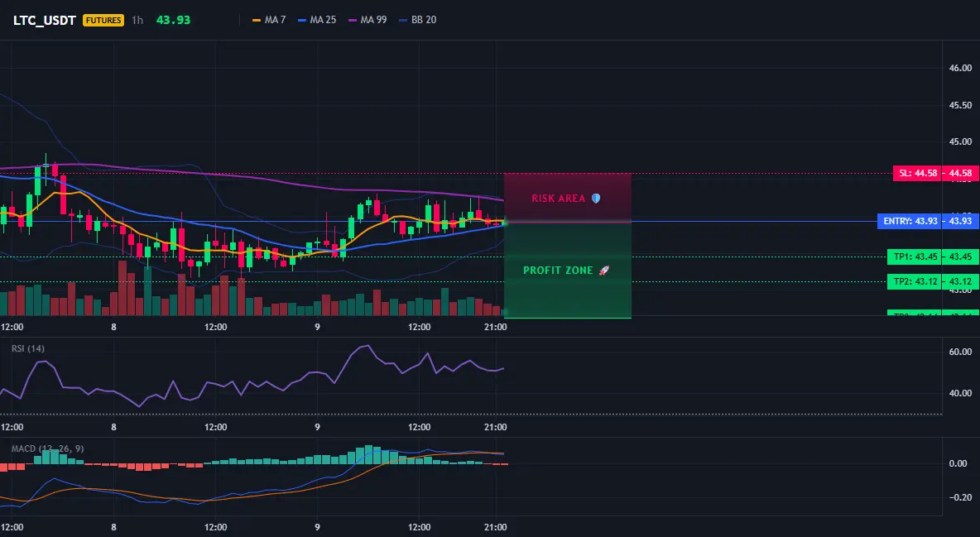Viewport: 980px width, 537px height.
Task: Click the 40.00 RSI axis value
Action: pyautogui.click(x=960, y=393)
